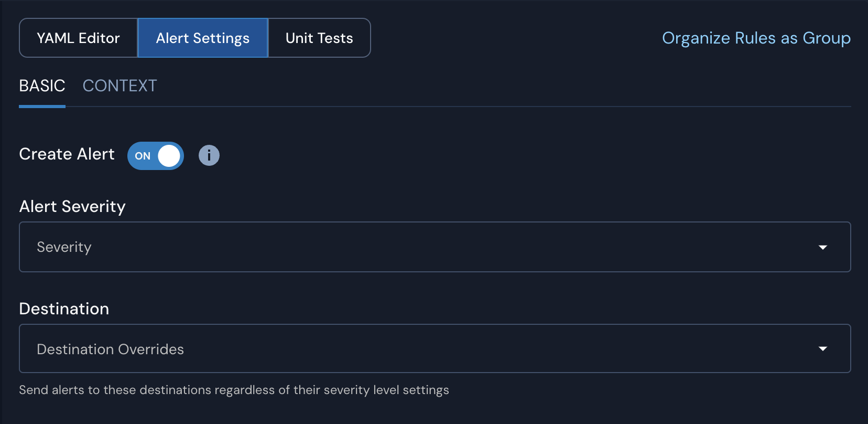Click the white knob of the toggle
Image resolution: width=868 pixels, height=424 pixels.
coord(169,156)
